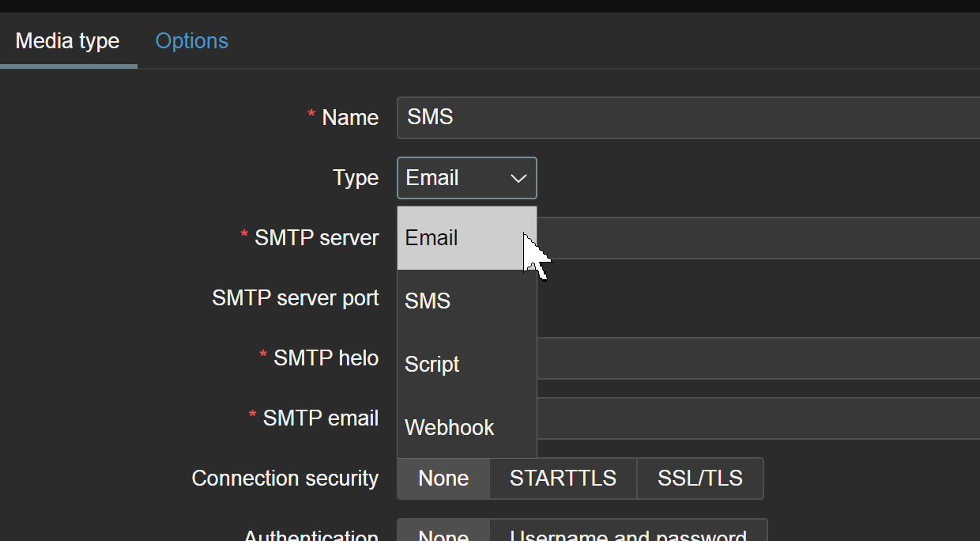Click the Name field label
980x541 pixels.
[350, 118]
